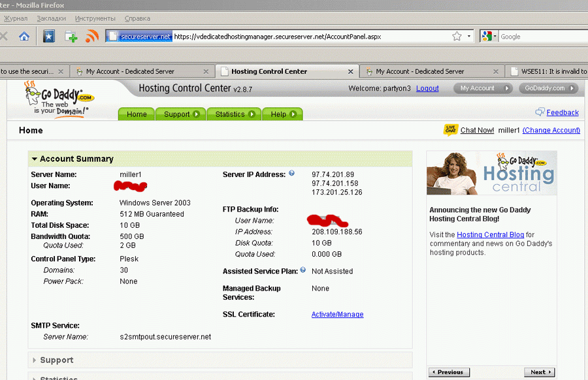The image size is (588, 380).
Task: Open the Hosting Central Blog link
Action: pyautogui.click(x=490, y=234)
